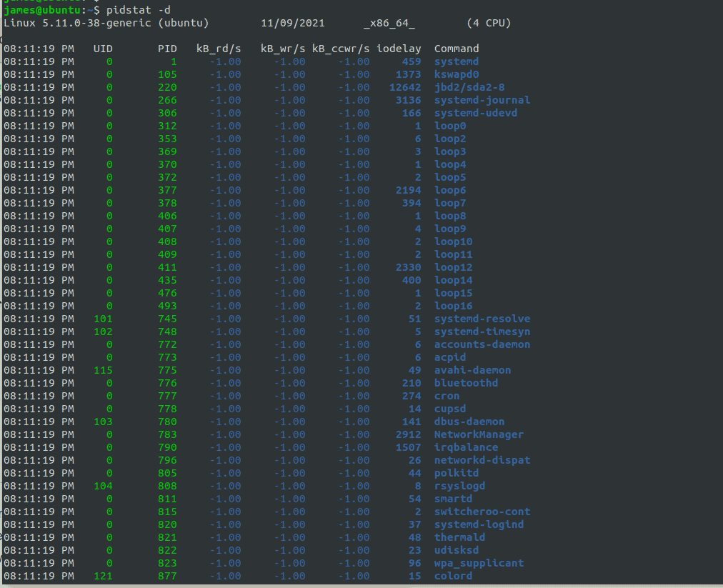The height and width of the screenshot is (588, 723).
Task: Click iodelay value '2330' for loop12
Action: tap(409, 267)
